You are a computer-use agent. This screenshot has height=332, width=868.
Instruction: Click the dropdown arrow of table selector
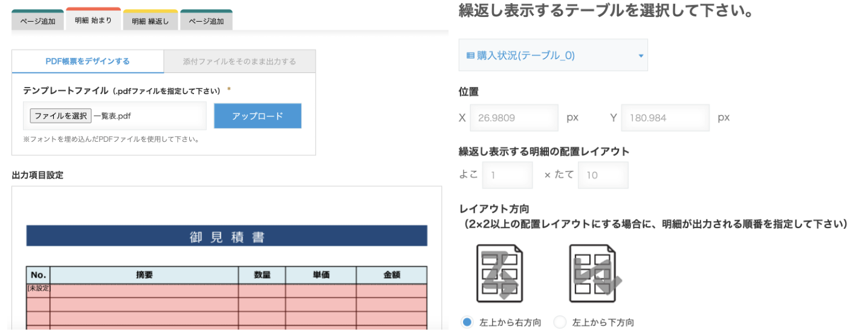coord(641,56)
